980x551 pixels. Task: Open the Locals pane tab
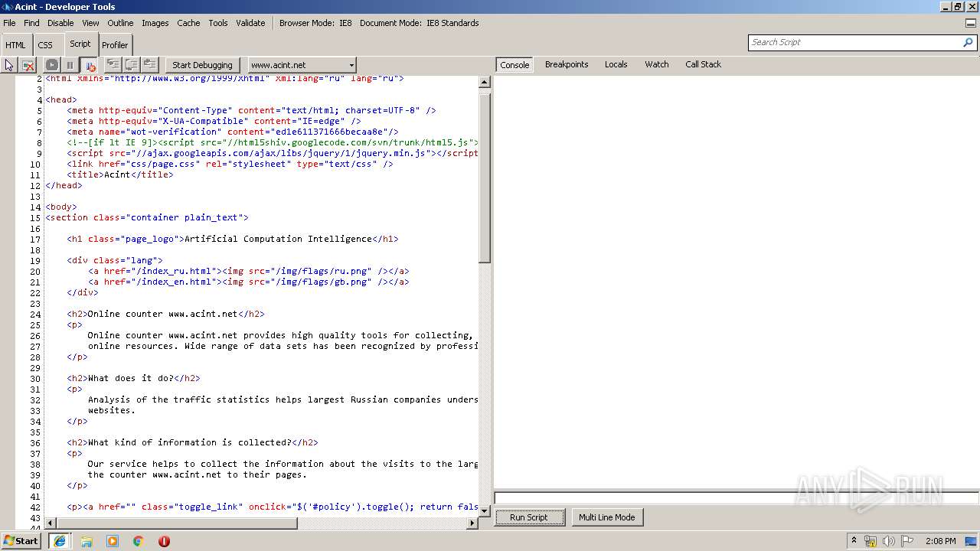[616, 64]
